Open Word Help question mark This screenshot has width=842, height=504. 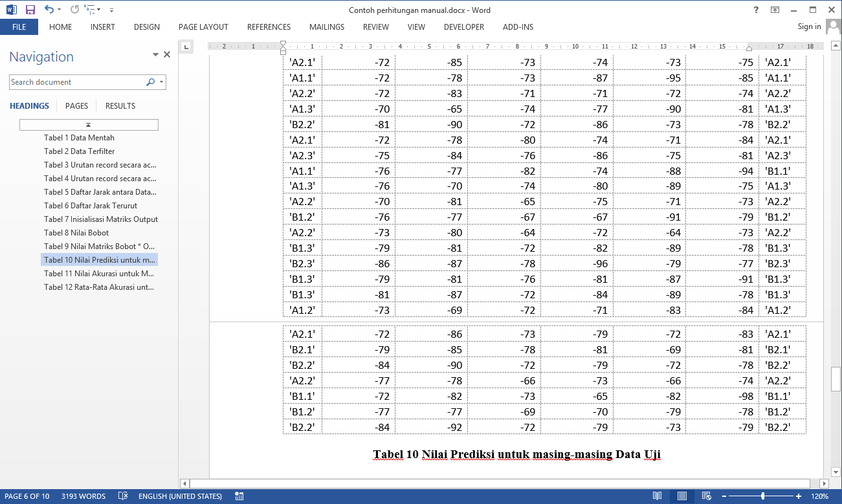click(756, 10)
